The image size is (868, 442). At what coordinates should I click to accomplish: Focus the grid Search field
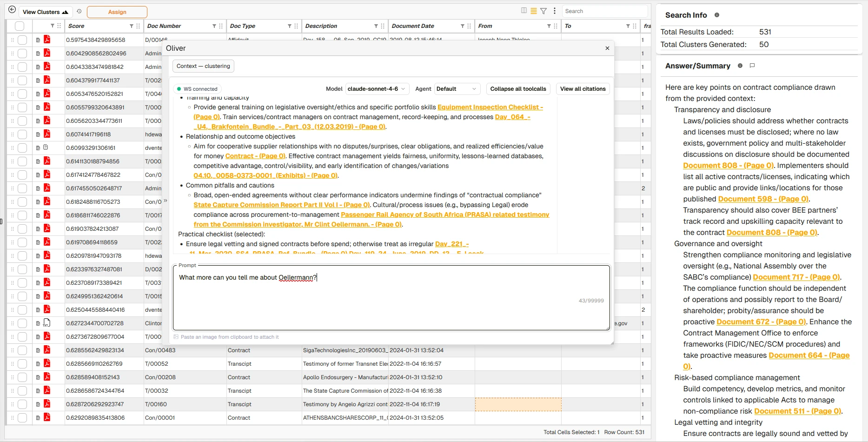[604, 11]
